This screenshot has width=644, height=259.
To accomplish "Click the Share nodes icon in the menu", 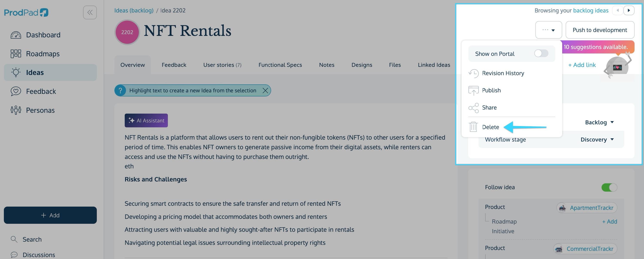I will [473, 108].
